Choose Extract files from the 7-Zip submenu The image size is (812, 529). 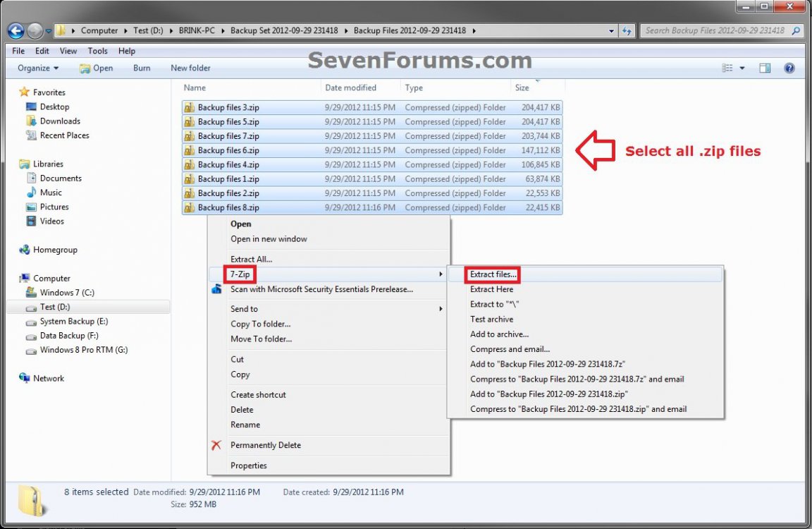[x=491, y=274]
